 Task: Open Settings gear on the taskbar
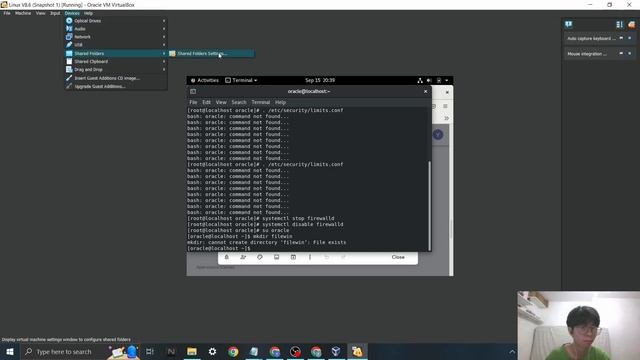coord(212,351)
